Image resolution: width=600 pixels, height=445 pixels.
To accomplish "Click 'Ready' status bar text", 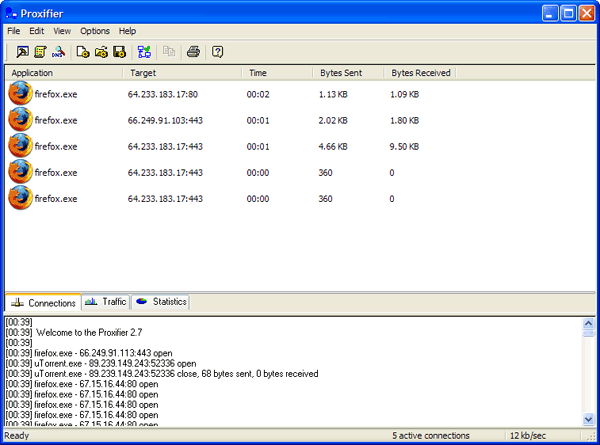I will coord(16,435).
